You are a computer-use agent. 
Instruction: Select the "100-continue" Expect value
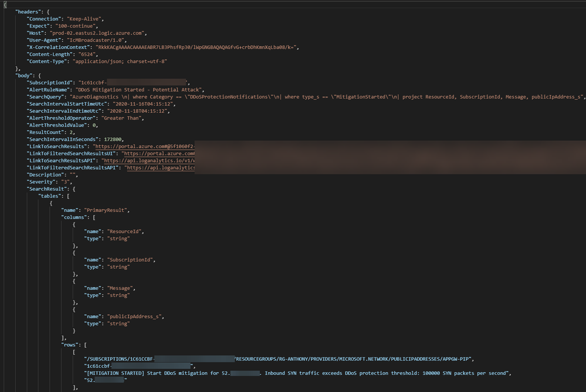pos(75,26)
